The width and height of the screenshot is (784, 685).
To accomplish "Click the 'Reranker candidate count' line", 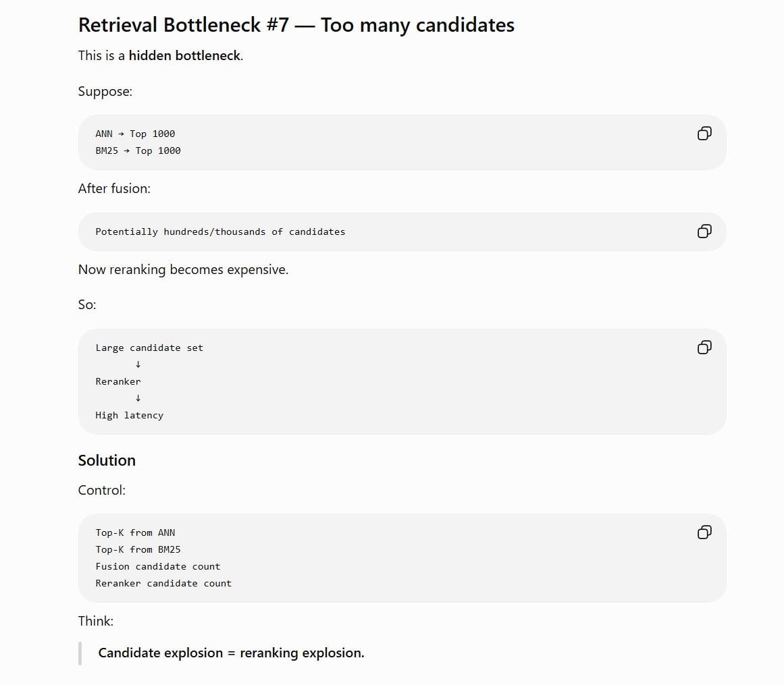I will tap(163, 584).
